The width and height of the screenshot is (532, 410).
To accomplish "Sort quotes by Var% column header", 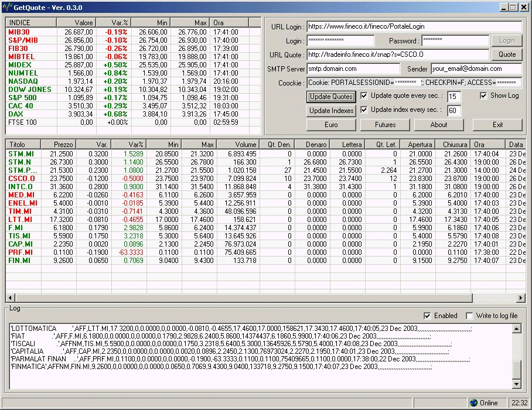I will pos(129,144).
